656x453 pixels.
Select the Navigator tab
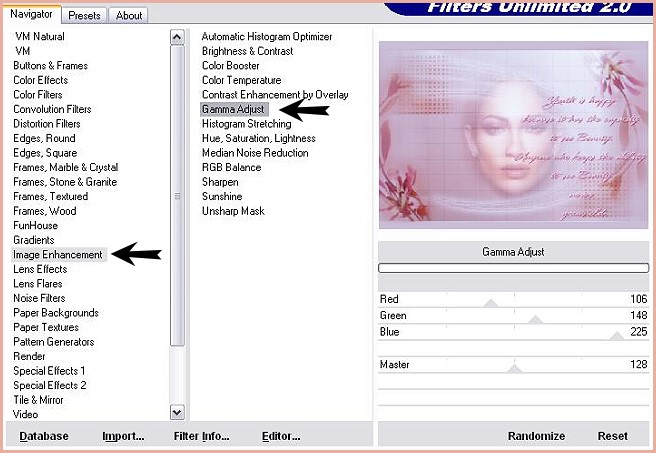coord(33,14)
